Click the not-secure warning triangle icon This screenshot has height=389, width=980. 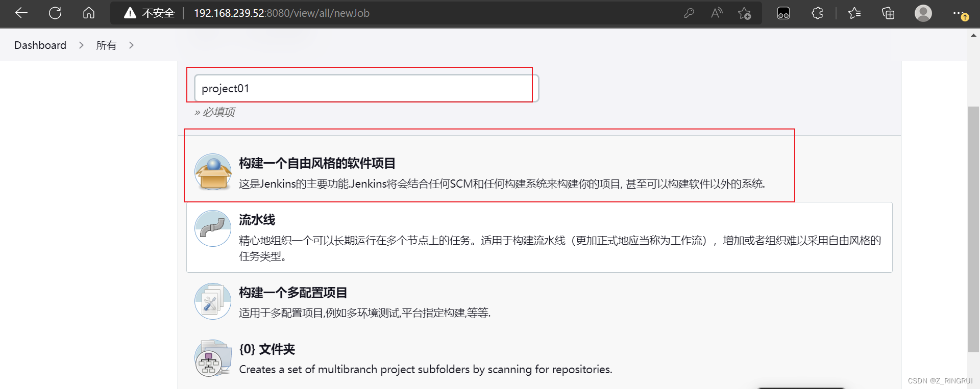130,13
